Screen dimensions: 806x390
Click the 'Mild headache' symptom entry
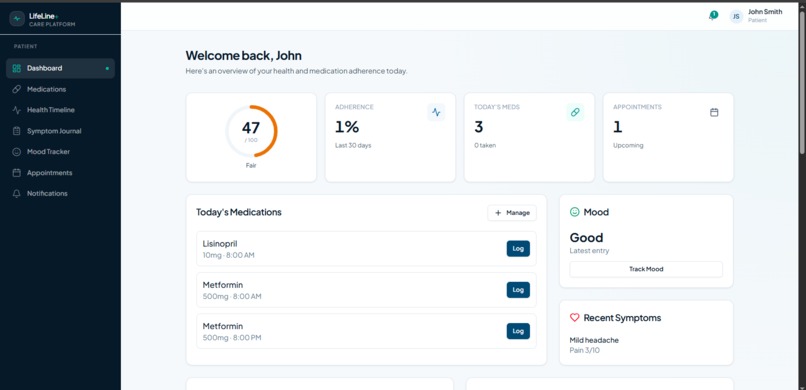click(594, 340)
